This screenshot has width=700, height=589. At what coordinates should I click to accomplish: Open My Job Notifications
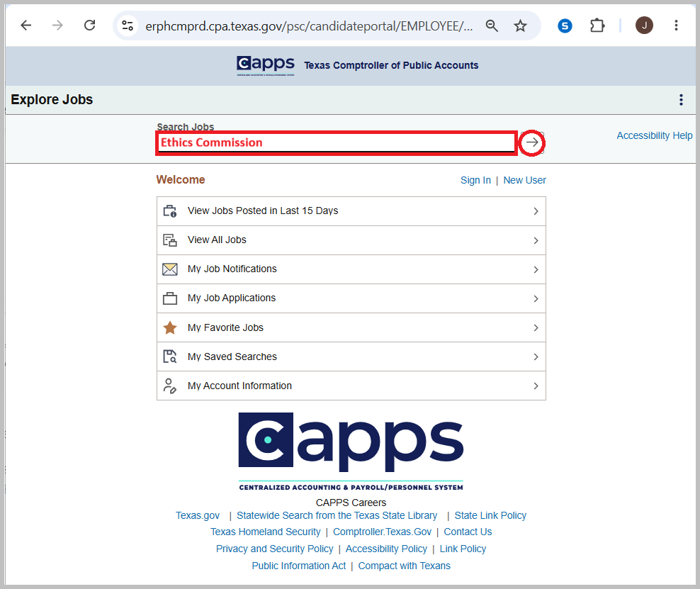coord(351,269)
